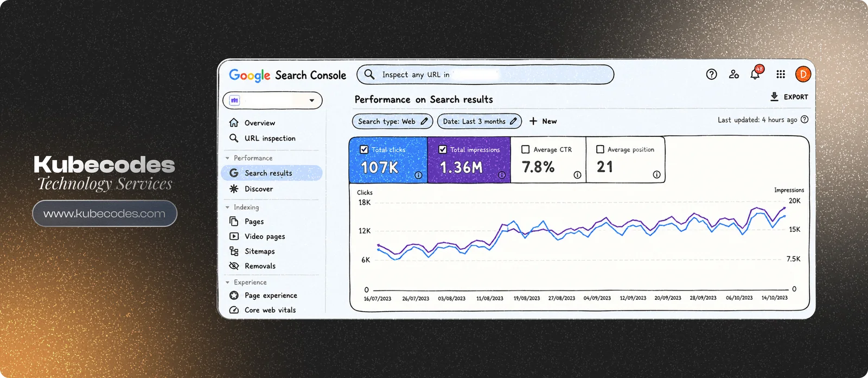Click the Inspect any URL search field
This screenshot has width=868, height=378.
click(x=486, y=74)
